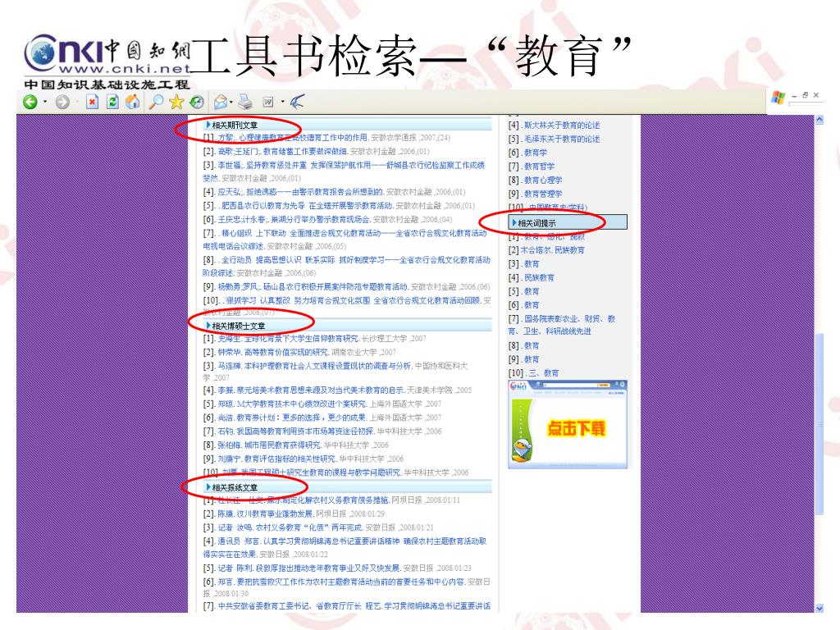
Task: Click the window close X button
Action: 816,95
